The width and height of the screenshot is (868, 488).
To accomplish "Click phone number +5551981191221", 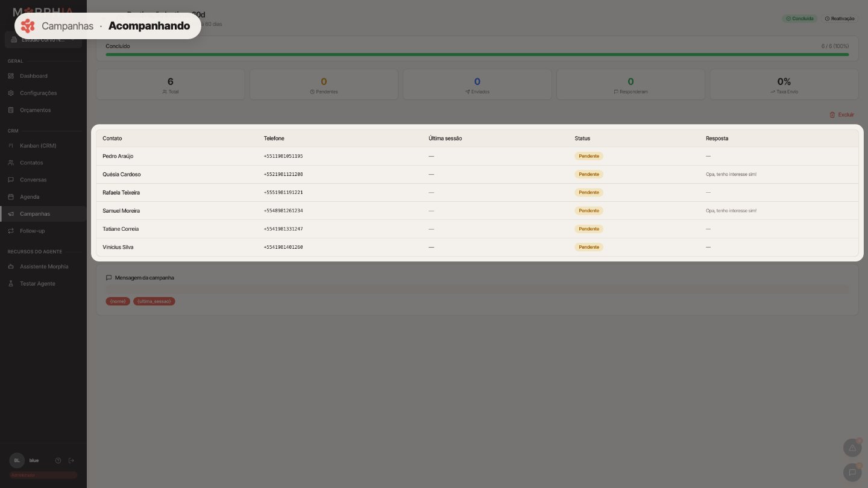I will (283, 193).
